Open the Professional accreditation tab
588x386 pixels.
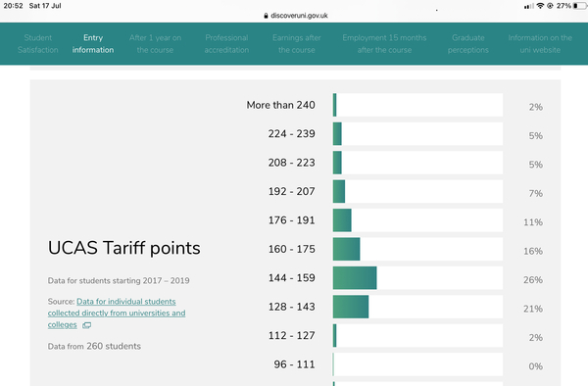(x=226, y=44)
